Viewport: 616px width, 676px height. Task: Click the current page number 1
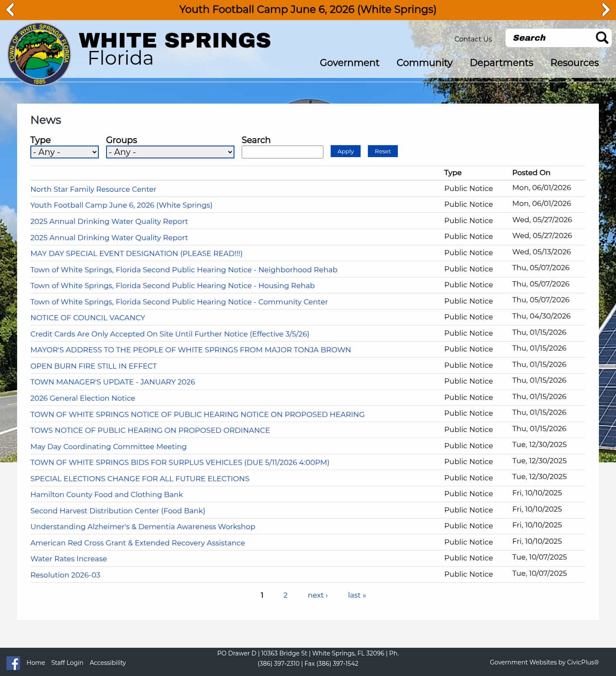click(x=262, y=595)
